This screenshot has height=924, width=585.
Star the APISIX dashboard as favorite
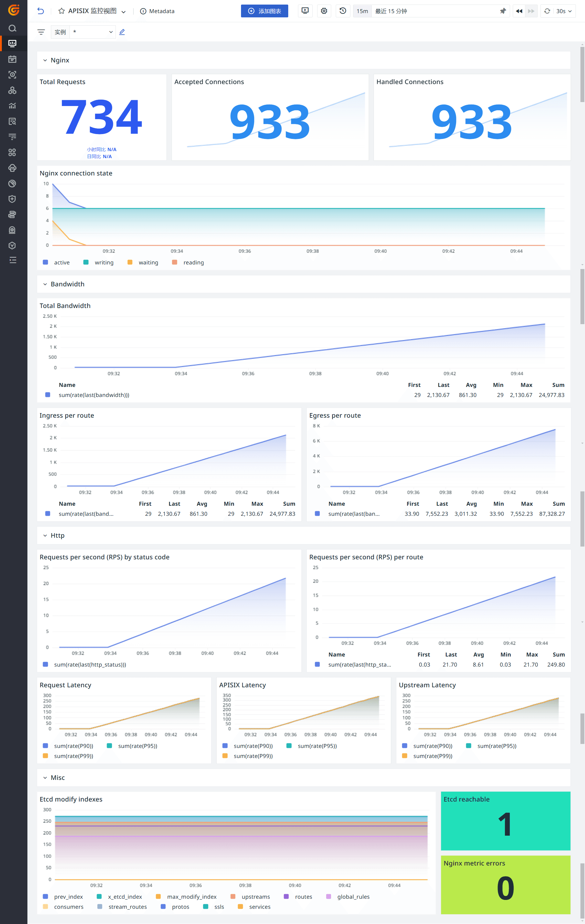click(62, 11)
